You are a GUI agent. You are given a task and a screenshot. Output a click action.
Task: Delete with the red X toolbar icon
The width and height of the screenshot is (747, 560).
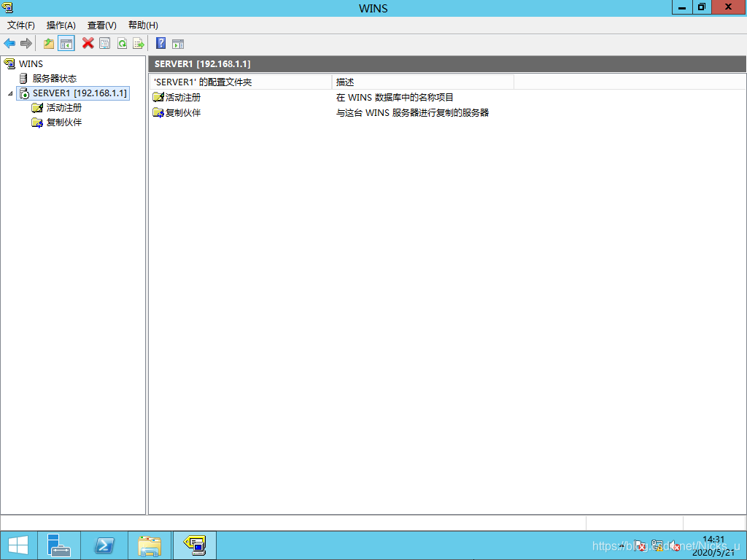88,43
